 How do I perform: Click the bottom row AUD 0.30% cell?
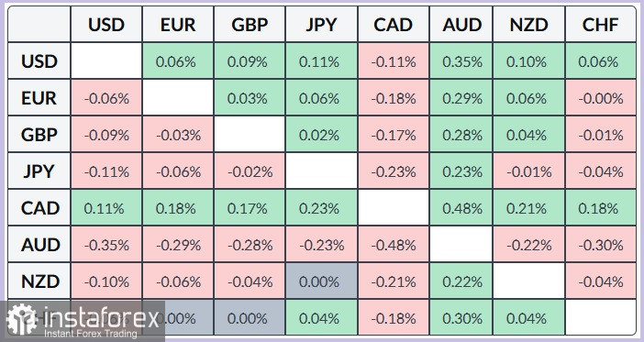pos(461,318)
